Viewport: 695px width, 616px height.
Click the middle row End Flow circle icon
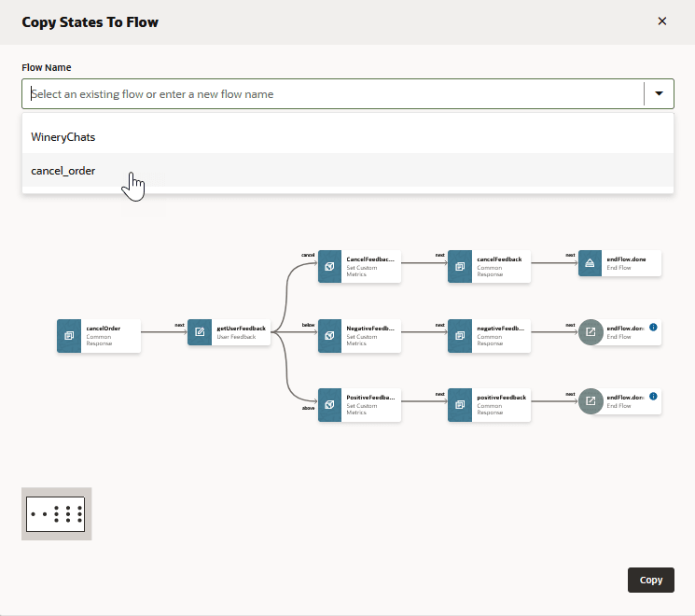point(591,332)
